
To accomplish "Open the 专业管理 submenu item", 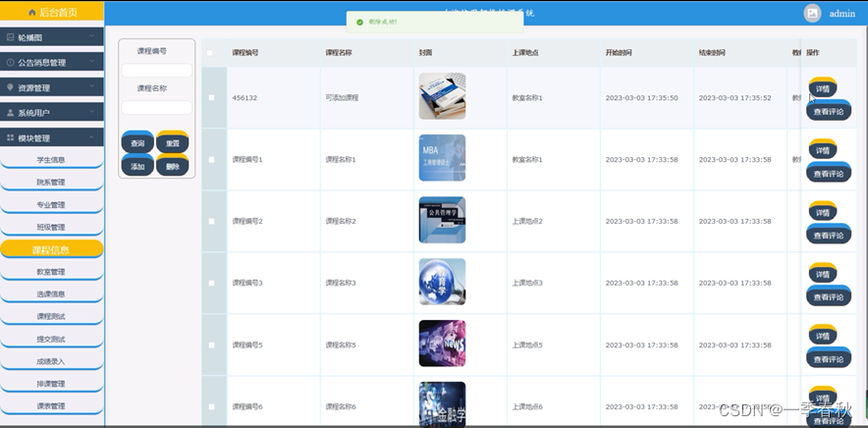I will (51, 204).
